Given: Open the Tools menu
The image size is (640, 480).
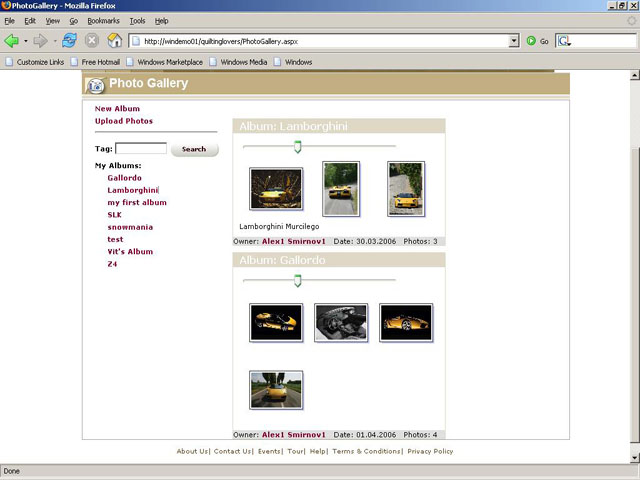Looking at the screenshot, I should click(x=137, y=21).
